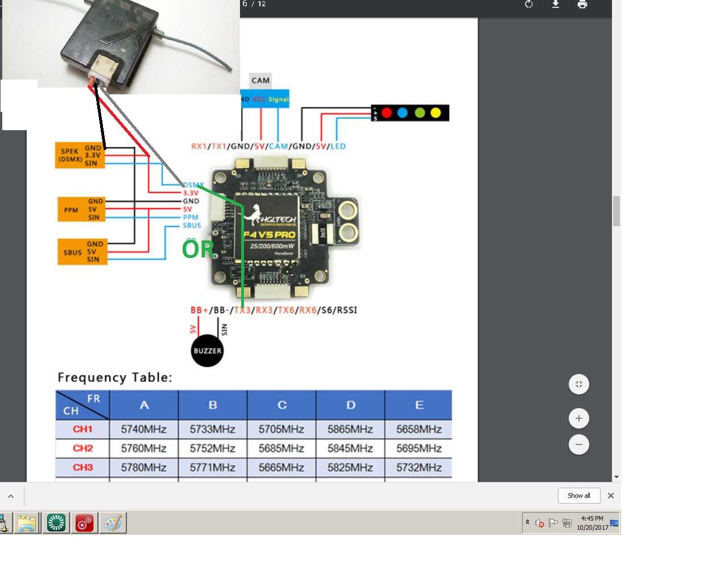Click the green LED dot
The width and height of the screenshot is (728, 582).
coord(420,113)
